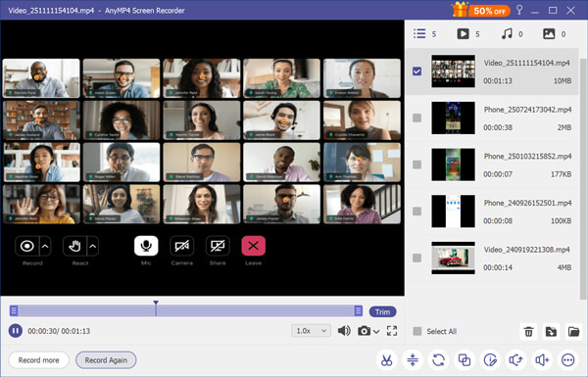Image resolution: width=588 pixels, height=377 pixels.
Task: Show all recordings list tab
Action: click(x=424, y=34)
